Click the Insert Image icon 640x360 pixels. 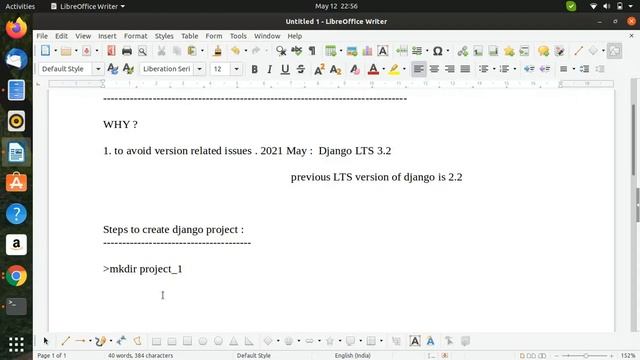[351, 51]
